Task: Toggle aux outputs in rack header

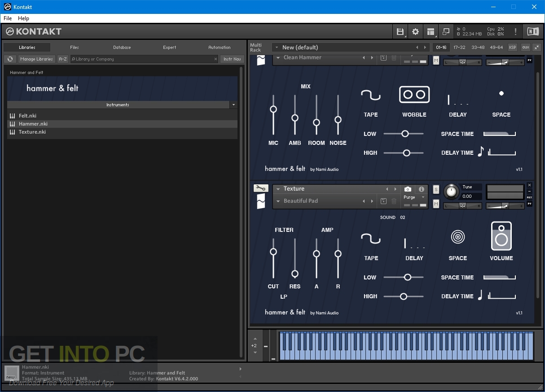Action: click(x=525, y=47)
